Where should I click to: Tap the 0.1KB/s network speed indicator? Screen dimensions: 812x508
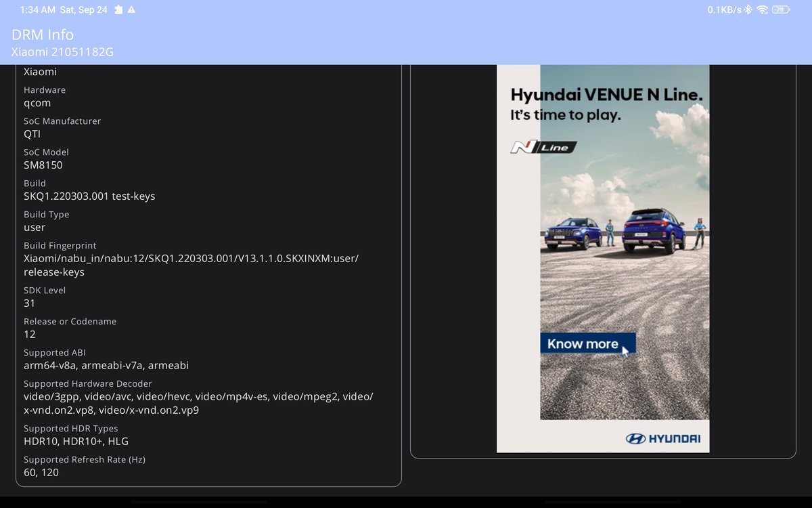tap(725, 9)
